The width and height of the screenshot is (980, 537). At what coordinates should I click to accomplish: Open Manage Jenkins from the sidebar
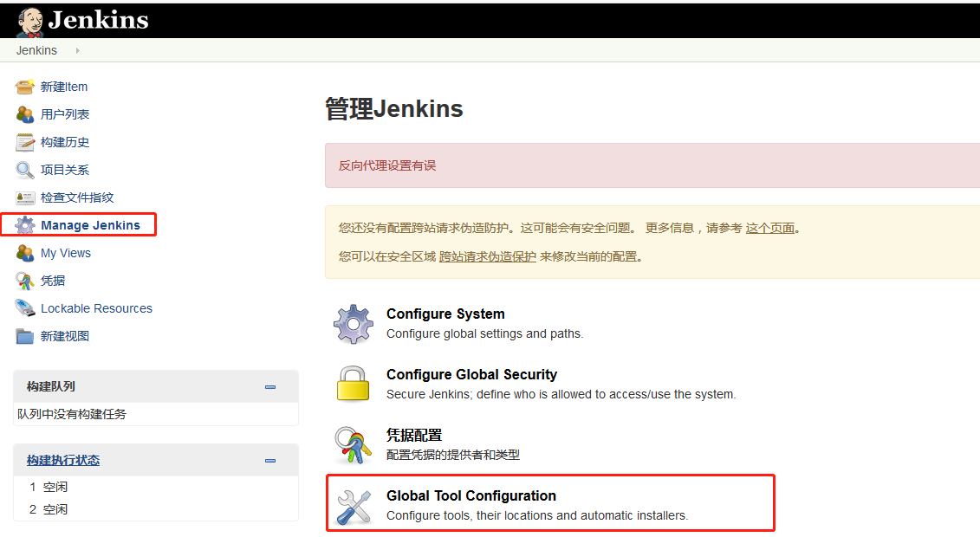tap(81, 224)
